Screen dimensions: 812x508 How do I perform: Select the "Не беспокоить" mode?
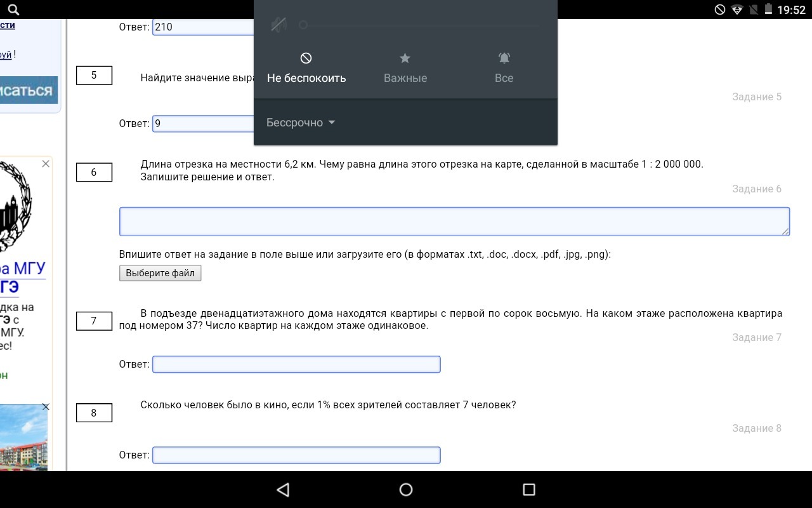point(306,68)
